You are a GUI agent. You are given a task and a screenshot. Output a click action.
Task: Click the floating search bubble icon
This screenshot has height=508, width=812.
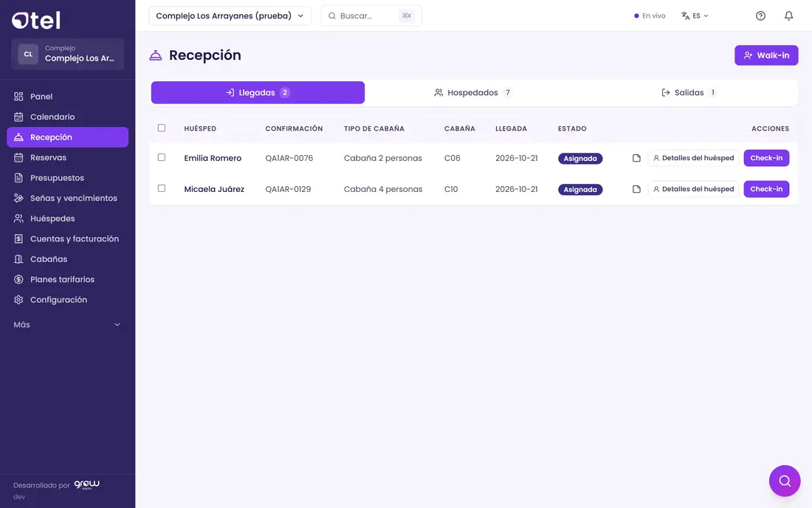click(785, 481)
